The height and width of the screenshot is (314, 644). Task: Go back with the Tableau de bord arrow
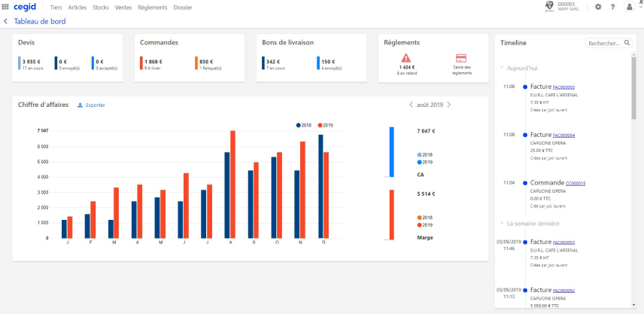(x=5, y=21)
